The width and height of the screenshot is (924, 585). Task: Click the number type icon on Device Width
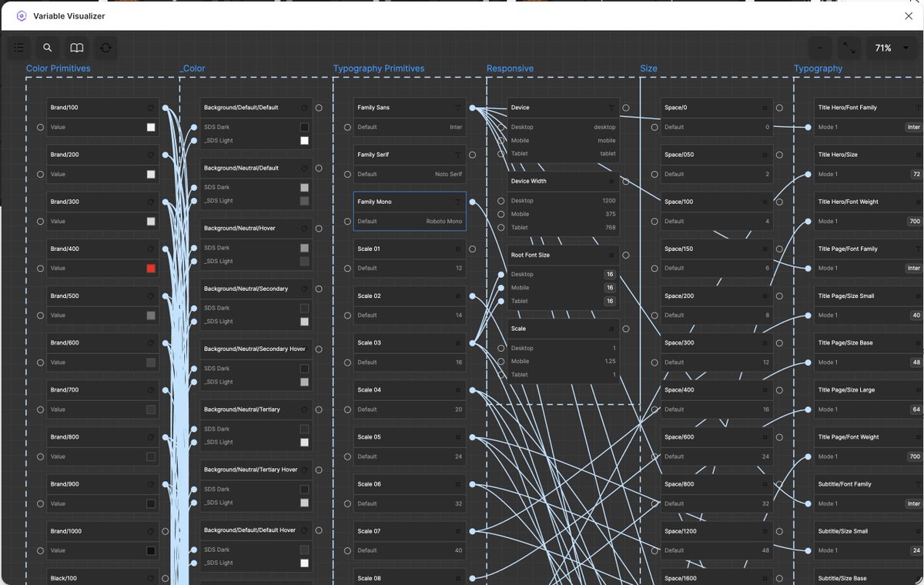click(611, 182)
